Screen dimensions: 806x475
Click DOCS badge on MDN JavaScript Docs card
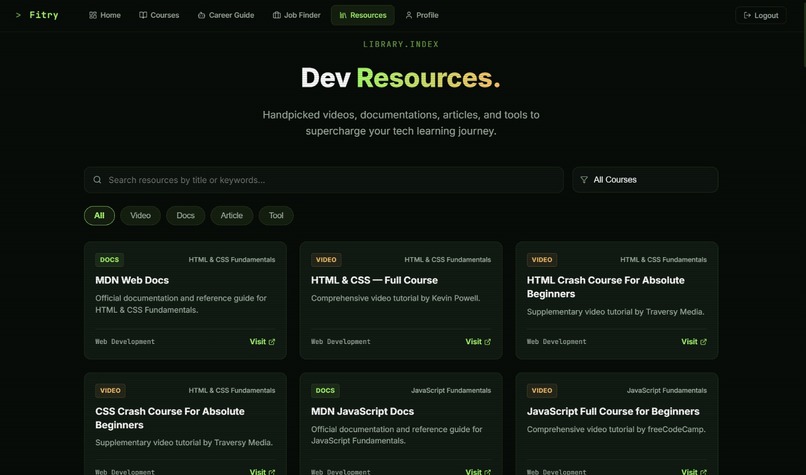coord(325,391)
